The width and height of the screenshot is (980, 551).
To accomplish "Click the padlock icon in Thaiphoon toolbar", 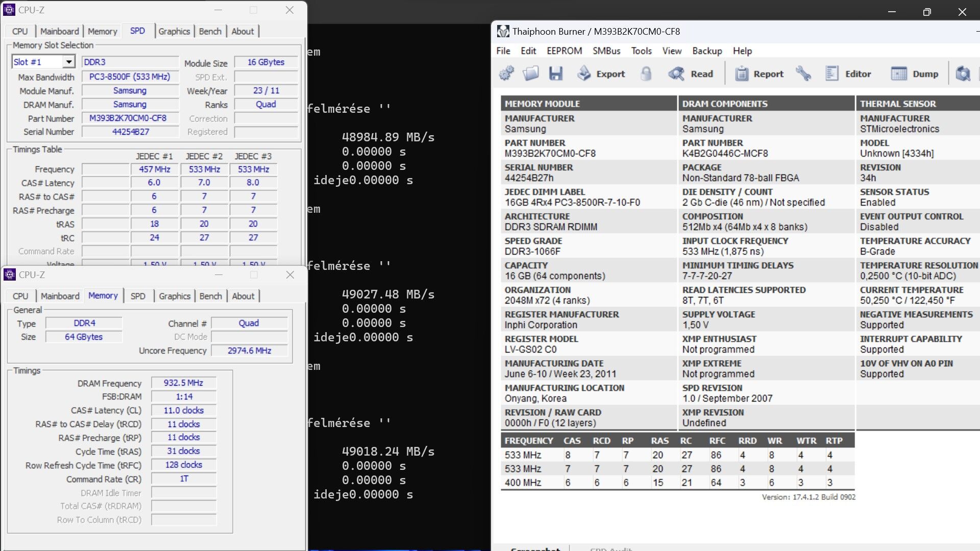I will [x=646, y=73].
